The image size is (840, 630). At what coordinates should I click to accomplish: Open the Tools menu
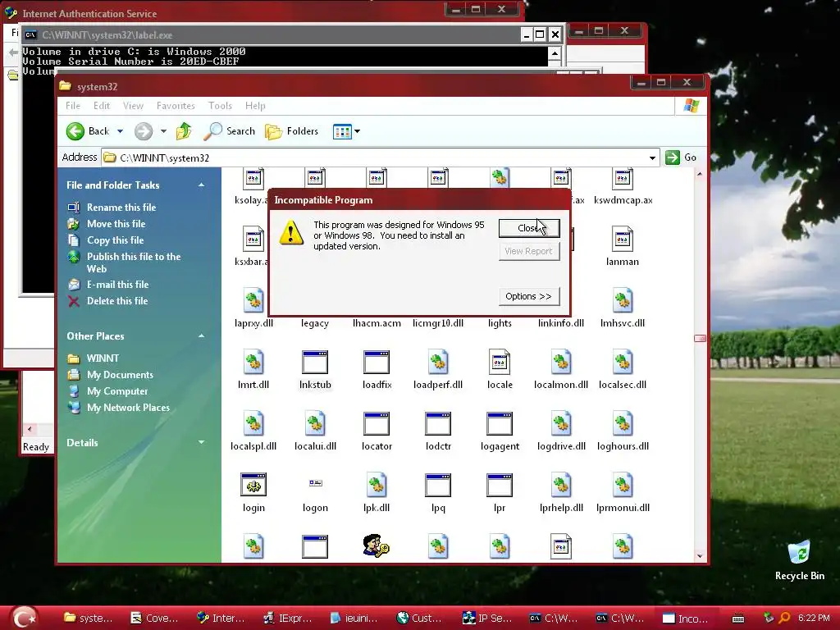click(x=220, y=106)
